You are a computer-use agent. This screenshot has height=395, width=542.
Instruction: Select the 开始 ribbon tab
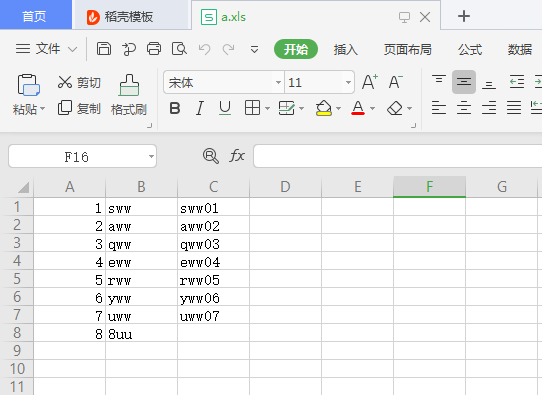coord(296,49)
